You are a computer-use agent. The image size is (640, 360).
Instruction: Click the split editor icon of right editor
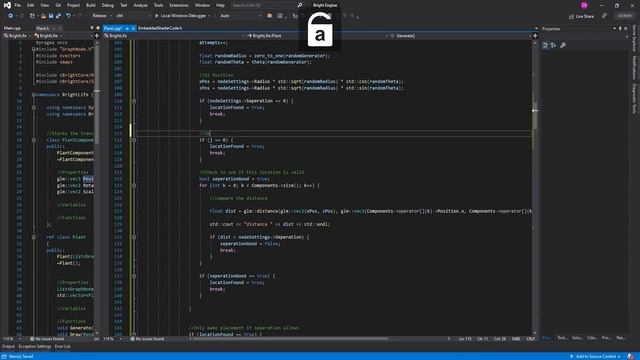[535, 36]
